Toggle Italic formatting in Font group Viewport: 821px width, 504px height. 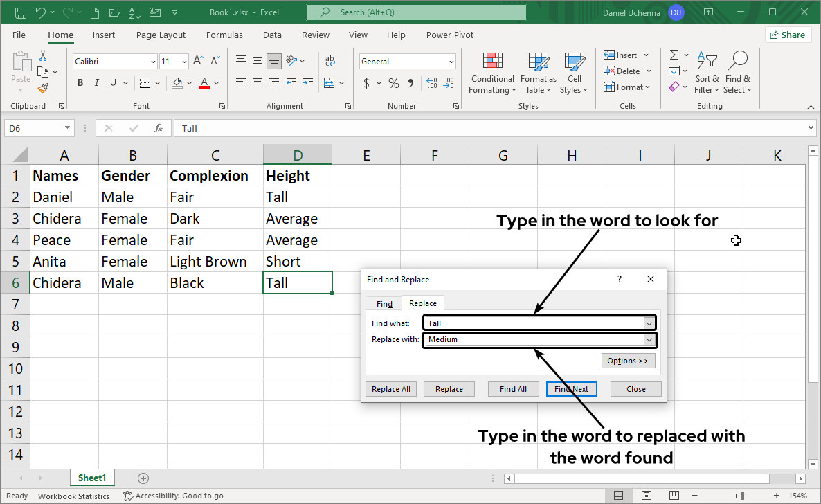[98, 83]
